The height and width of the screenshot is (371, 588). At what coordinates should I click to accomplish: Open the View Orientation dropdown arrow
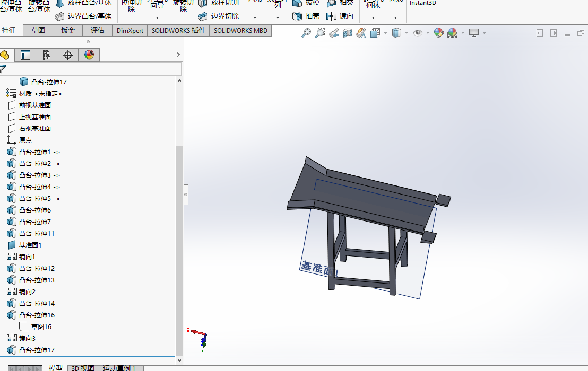tap(385, 33)
